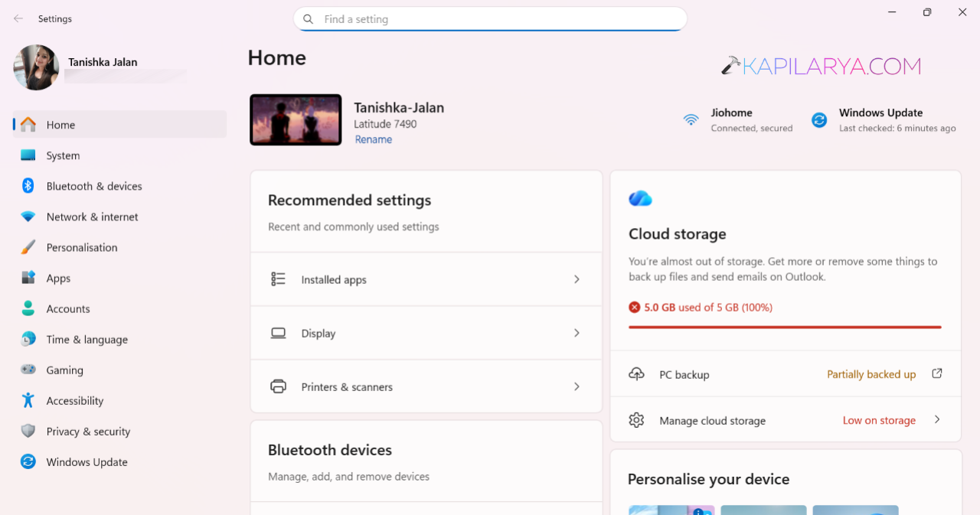Open the Privacy & security shield icon
980x515 pixels.
pyautogui.click(x=28, y=431)
